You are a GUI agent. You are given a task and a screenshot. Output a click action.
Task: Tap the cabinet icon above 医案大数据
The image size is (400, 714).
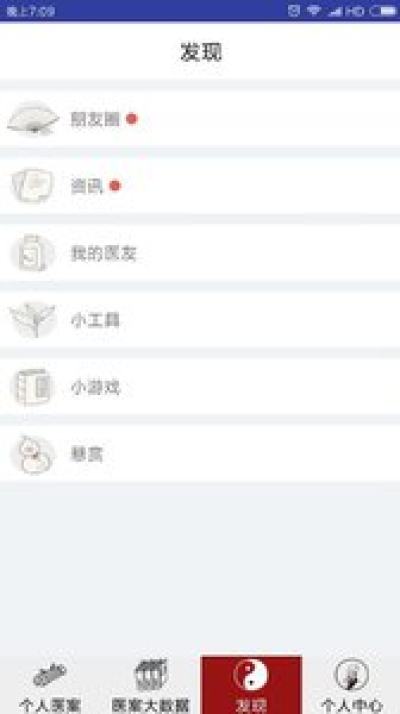tap(151, 675)
